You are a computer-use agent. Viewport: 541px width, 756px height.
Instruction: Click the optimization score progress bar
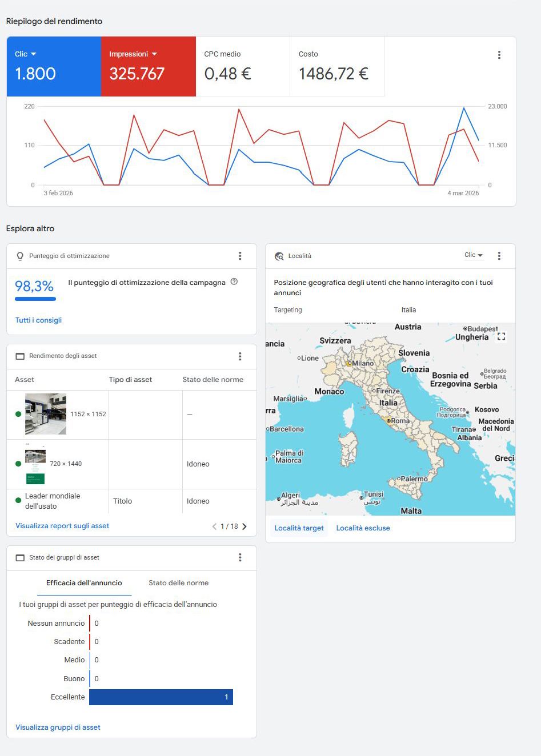tap(35, 299)
